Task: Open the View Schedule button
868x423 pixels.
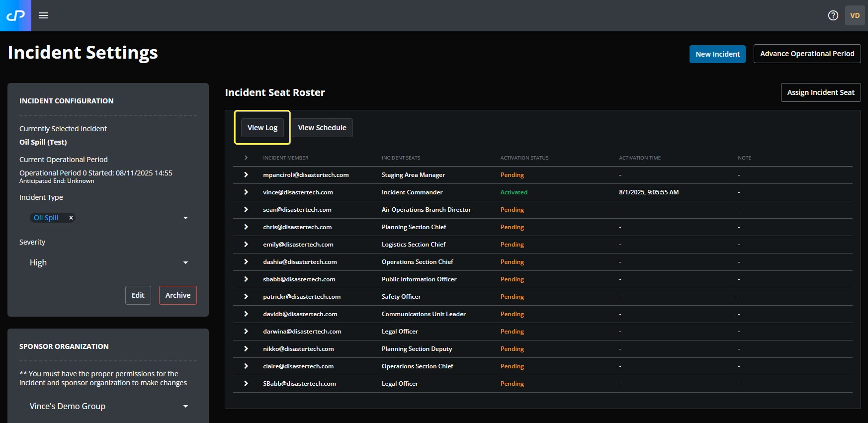Action: click(x=322, y=128)
